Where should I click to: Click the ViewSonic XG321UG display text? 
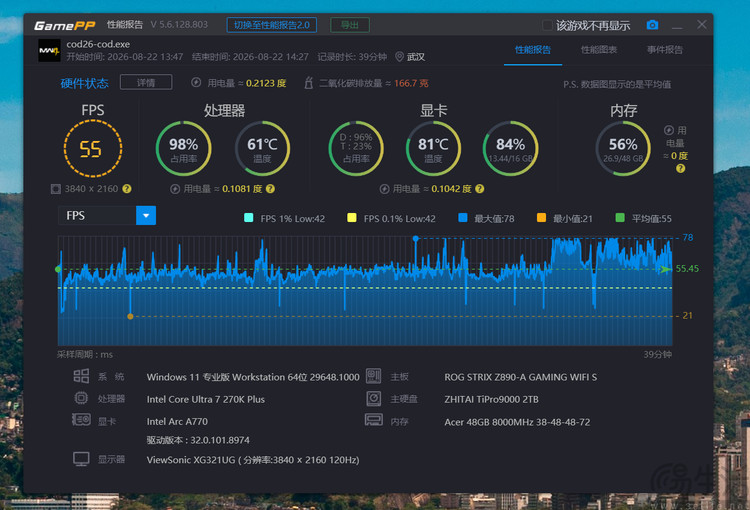click(253, 460)
